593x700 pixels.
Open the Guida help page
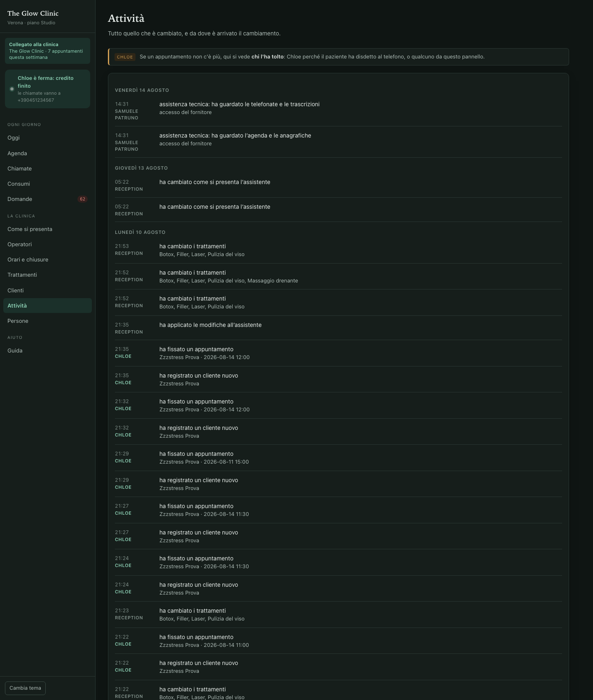click(x=47, y=350)
